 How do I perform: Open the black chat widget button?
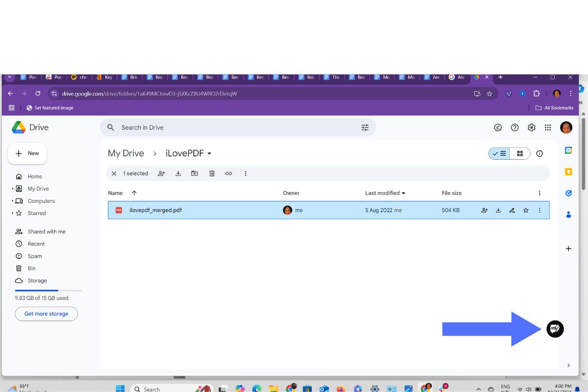point(555,329)
